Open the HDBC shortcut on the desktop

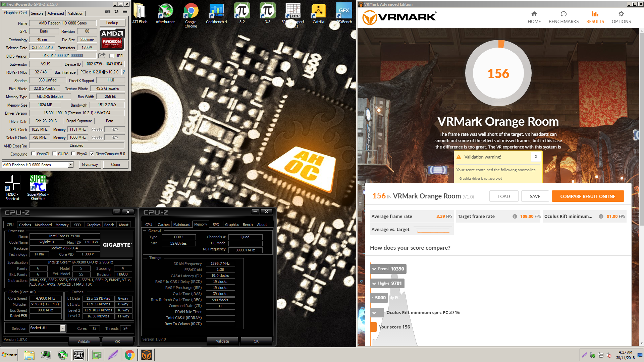12,188
